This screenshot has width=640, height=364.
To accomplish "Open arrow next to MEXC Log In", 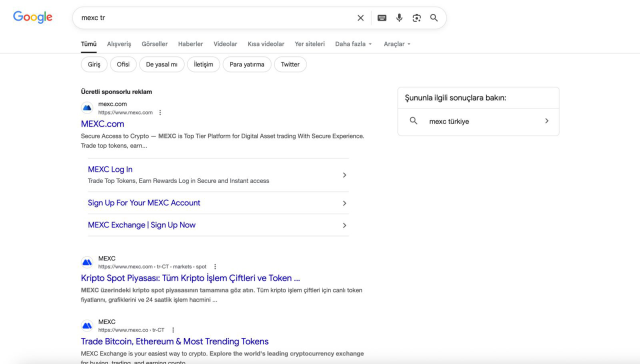I will pyautogui.click(x=344, y=175).
